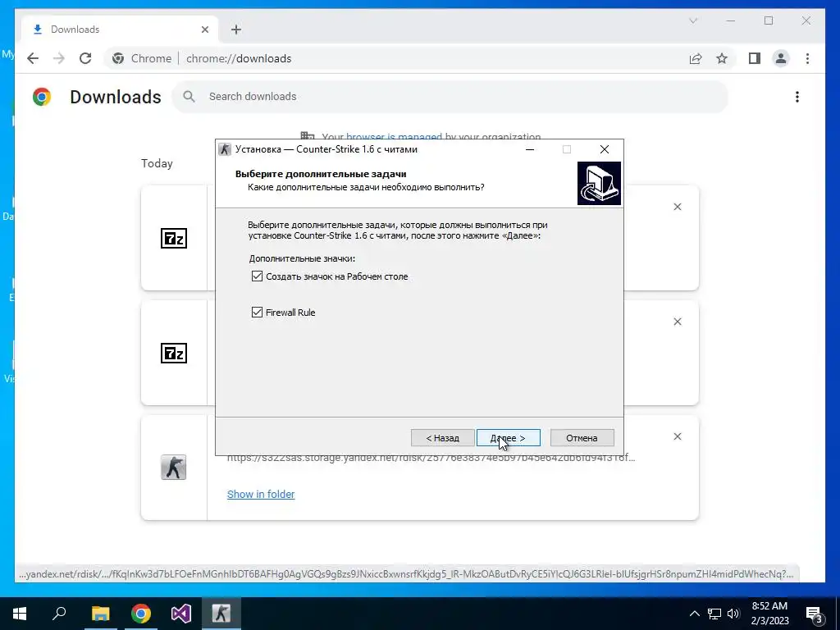840x630 pixels.
Task: Open a new tab in Chrome
Action: tap(236, 30)
